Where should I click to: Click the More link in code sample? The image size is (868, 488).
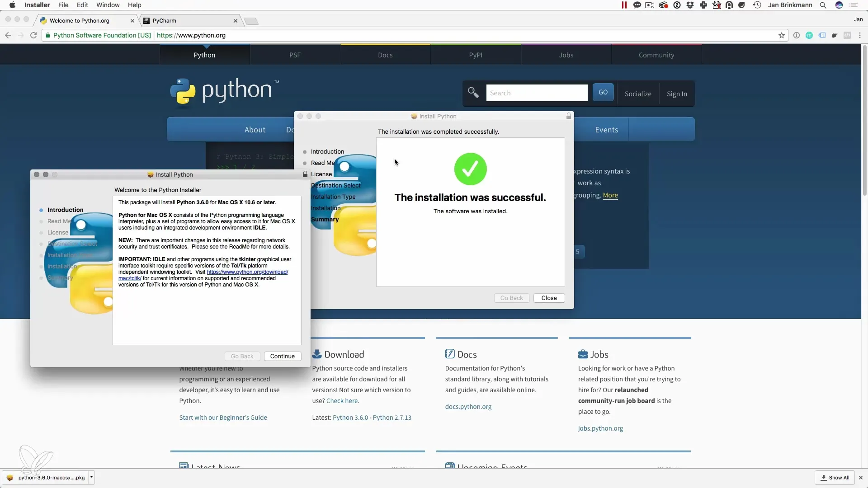(610, 195)
